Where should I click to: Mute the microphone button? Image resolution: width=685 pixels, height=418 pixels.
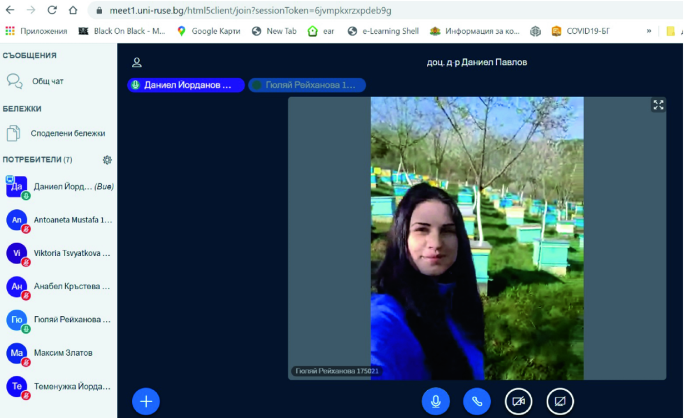pos(435,401)
